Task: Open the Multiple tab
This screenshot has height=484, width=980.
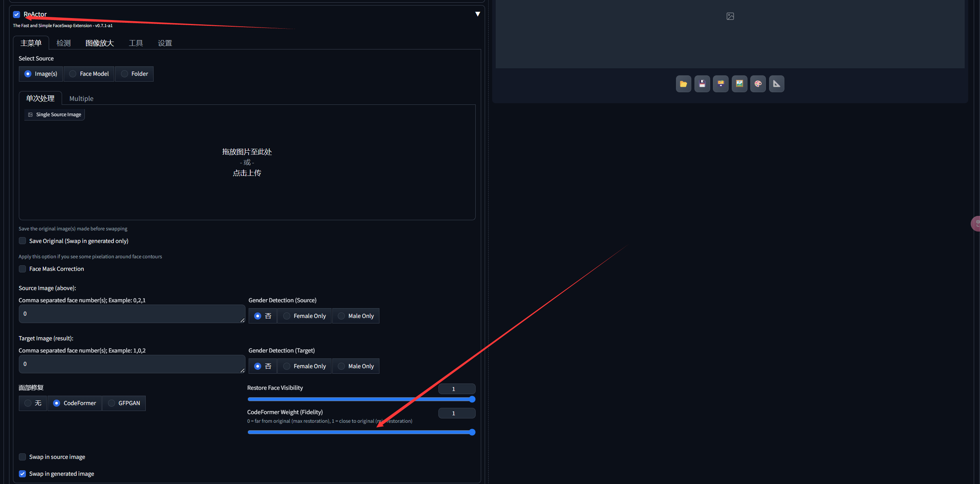Action: pyautogui.click(x=81, y=99)
